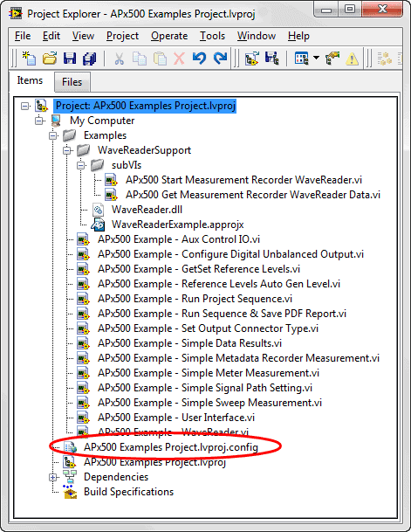The width and height of the screenshot is (411, 532).
Task: Click the Save All toolbar icon
Action: click(x=90, y=59)
